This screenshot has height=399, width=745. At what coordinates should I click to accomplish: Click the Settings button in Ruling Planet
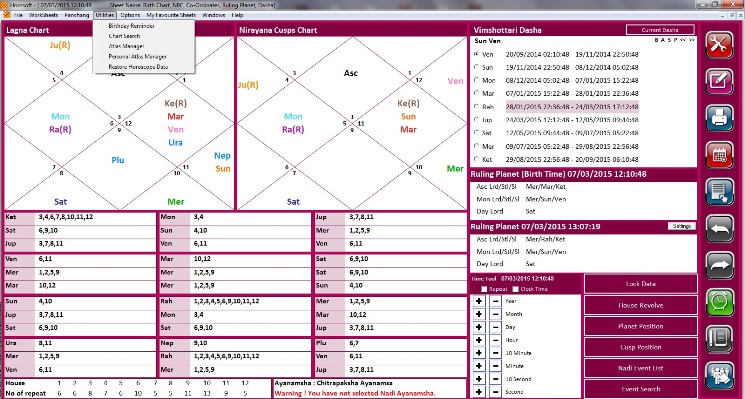tap(682, 226)
